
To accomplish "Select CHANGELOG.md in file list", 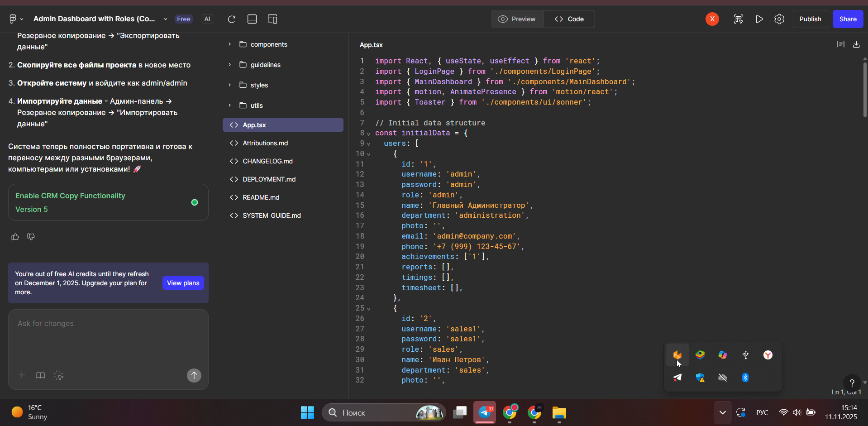I will (267, 161).
